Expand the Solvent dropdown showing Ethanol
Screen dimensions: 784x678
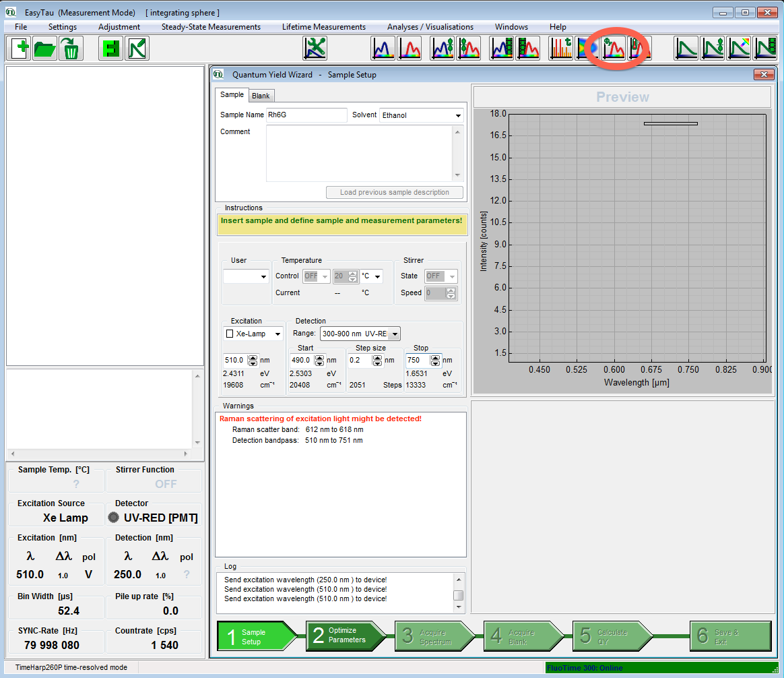(458, 115)
